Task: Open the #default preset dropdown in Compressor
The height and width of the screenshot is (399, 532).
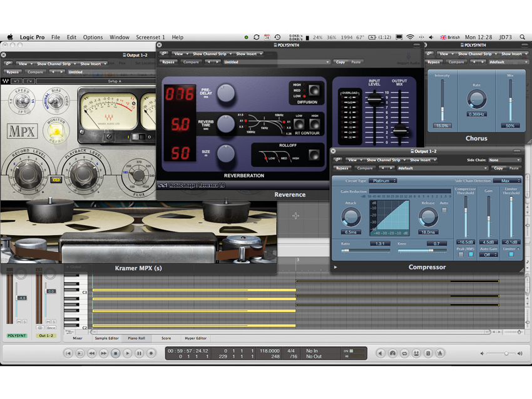Action: [x=442, y=168]
